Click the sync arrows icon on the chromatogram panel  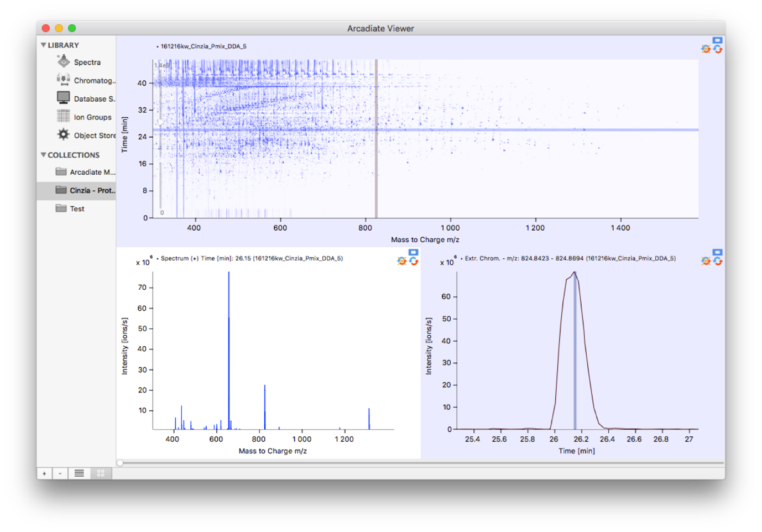click(718, 261)
